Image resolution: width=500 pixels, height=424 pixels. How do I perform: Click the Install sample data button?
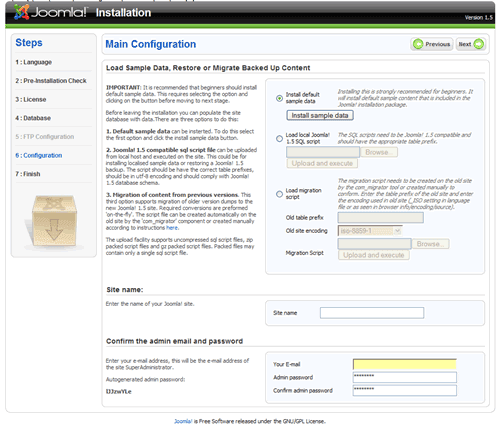[320, 115]
